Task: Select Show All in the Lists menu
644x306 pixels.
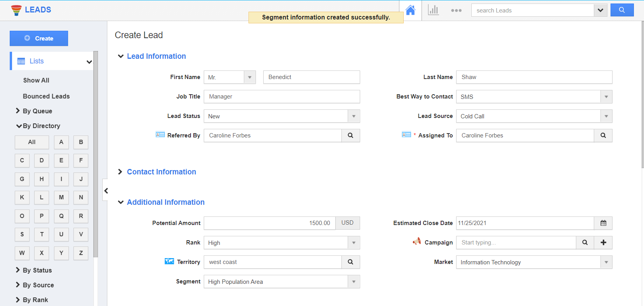Action: pos(36,80)
